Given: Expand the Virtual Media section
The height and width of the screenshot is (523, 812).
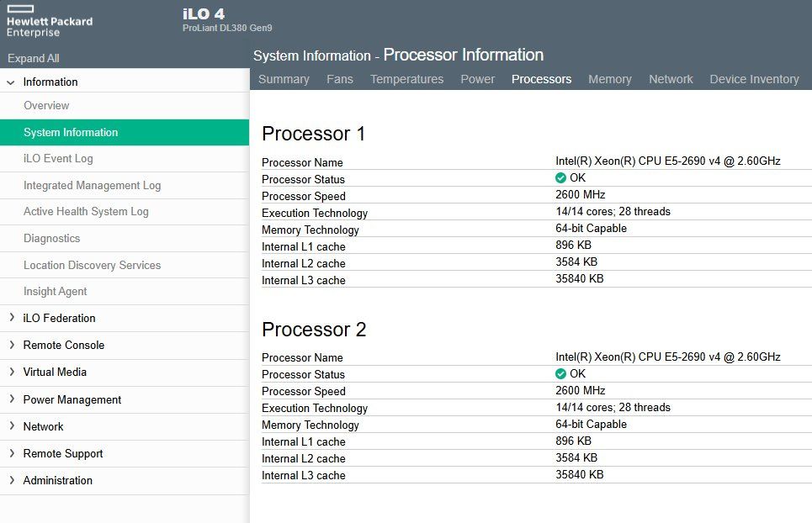Looking at the screenshot, I should tap(12, 372).
